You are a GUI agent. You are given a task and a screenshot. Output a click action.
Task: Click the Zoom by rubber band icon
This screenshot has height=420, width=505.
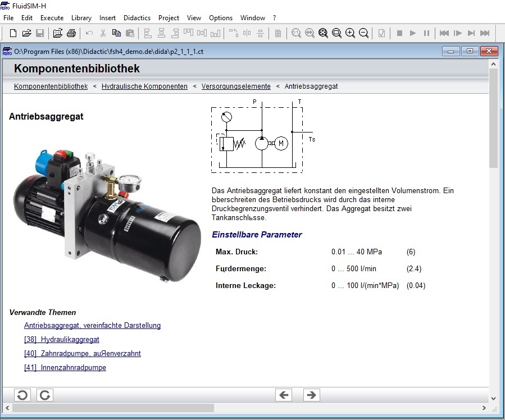[336, 33]
